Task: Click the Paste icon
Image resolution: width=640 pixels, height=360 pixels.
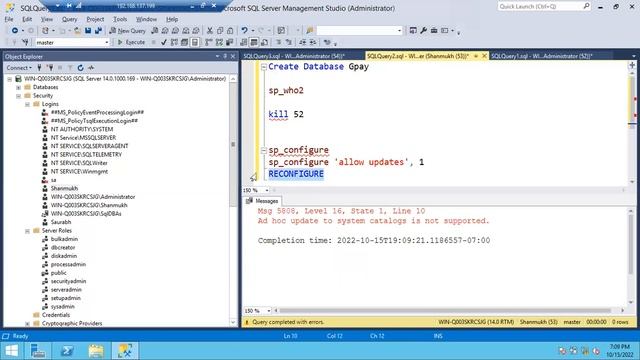Action: click(230, 31)
